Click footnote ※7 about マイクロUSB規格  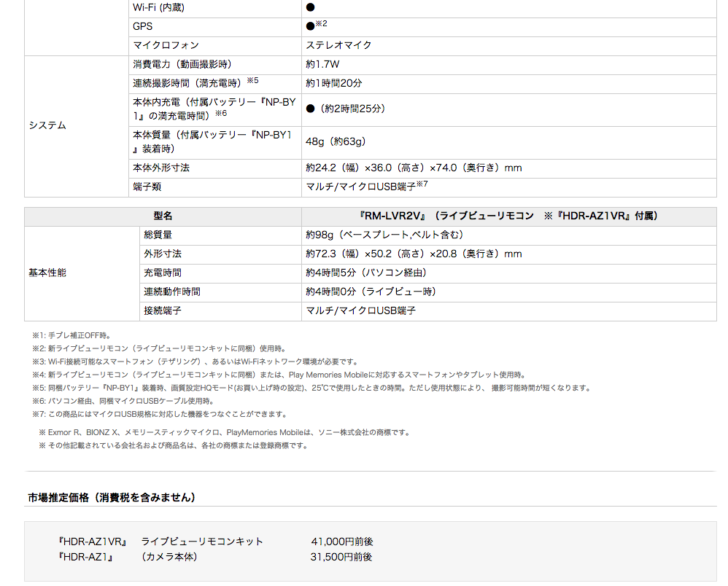click(160, 414)
